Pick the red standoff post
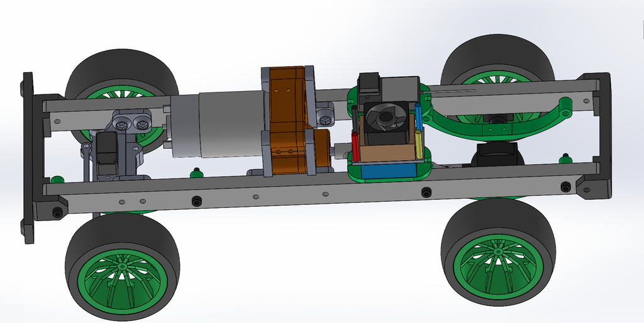Screen dimensions: 644x323 356,146
